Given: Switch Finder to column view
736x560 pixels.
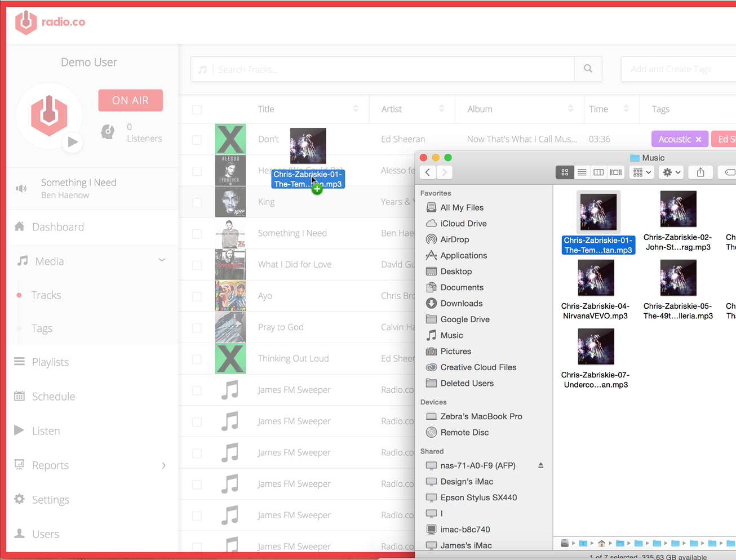Looking at the screenshot, I should pos(598,172).
